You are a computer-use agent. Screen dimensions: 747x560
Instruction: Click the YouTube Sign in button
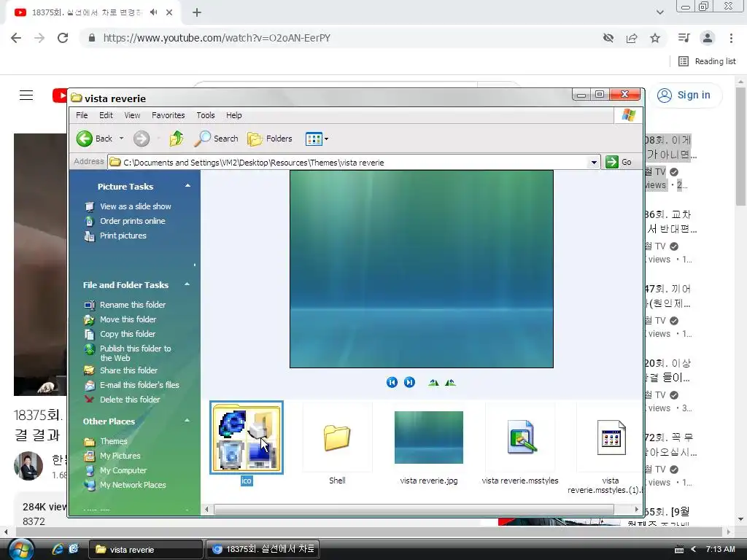(684, 96)
